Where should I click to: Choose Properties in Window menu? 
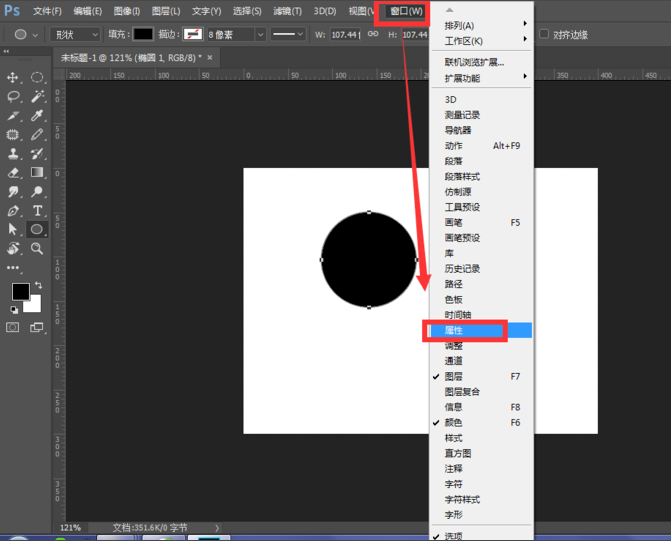481,330
